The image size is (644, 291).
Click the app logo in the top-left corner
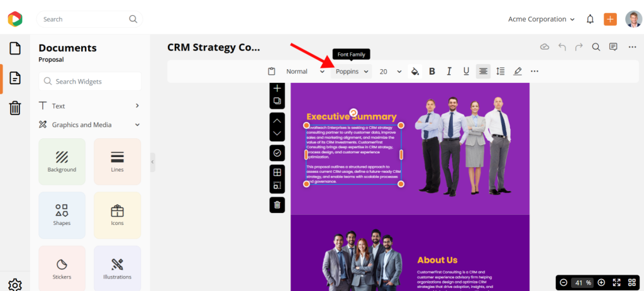coord(15,19)
